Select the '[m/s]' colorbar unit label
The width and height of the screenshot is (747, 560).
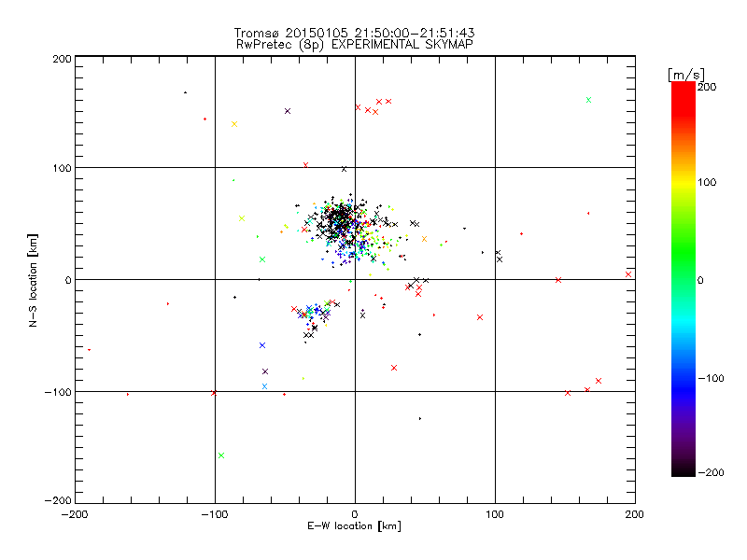pos(685,75)
